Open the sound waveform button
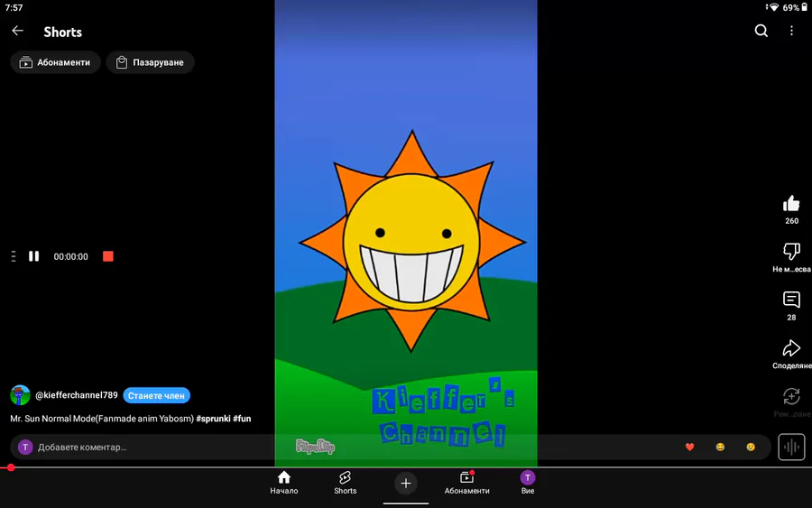Viewport: 812px width, 508px height. 791,447
